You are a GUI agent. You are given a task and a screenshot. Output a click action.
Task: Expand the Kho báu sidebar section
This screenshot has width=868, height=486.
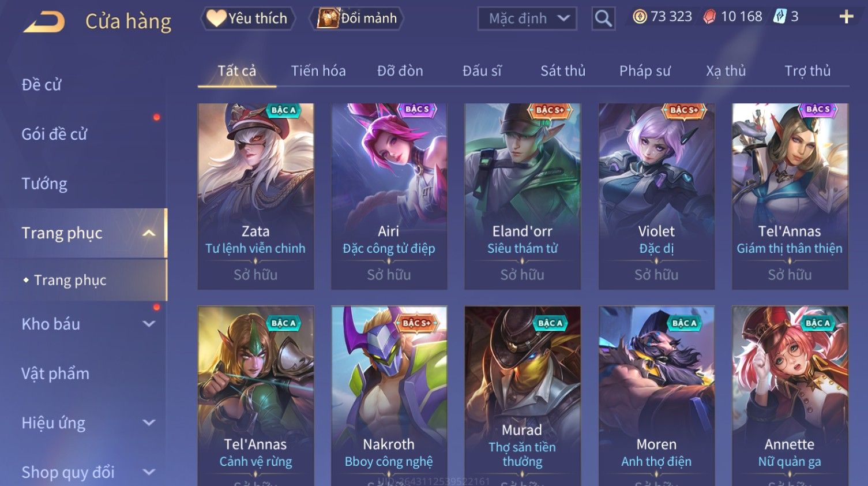click(x=149, y=324)
